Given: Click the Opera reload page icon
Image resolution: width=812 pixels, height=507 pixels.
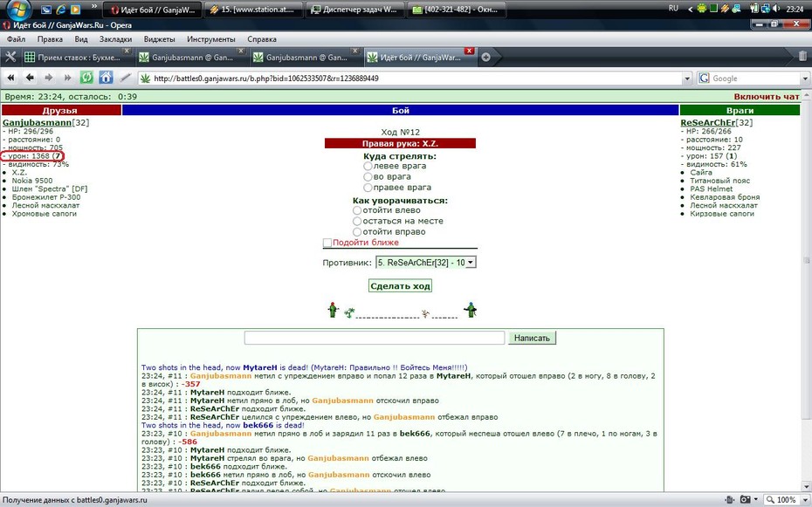Looking at the screenshot, I should coord(86,79).
